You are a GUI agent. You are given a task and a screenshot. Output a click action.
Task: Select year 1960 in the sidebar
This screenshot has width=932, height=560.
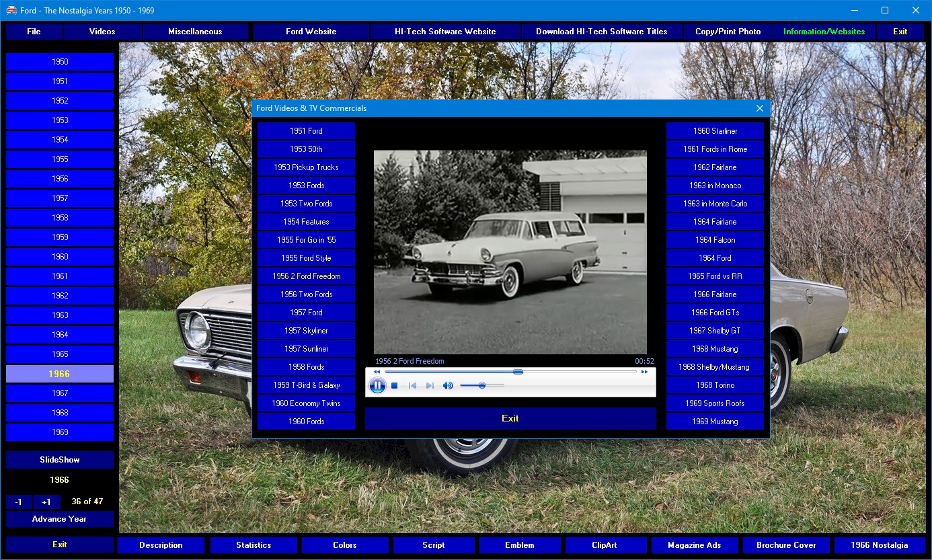pos(60,257)
